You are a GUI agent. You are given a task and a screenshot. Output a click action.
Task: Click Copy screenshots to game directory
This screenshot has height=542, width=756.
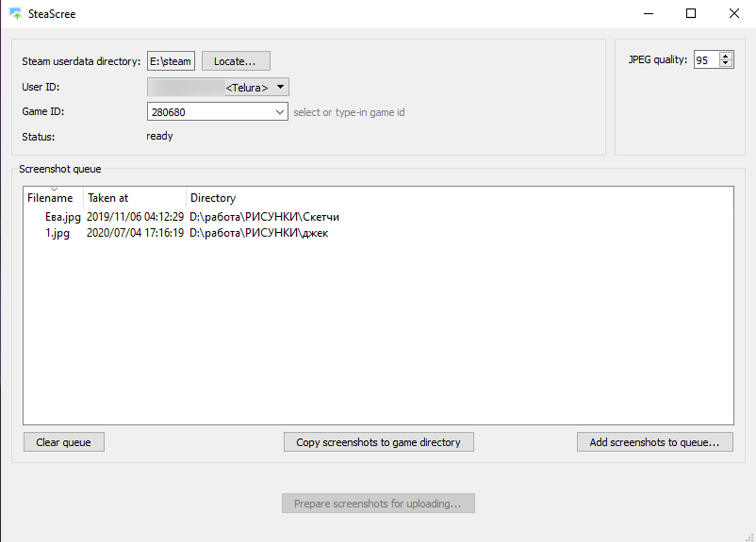click(379, 442)
